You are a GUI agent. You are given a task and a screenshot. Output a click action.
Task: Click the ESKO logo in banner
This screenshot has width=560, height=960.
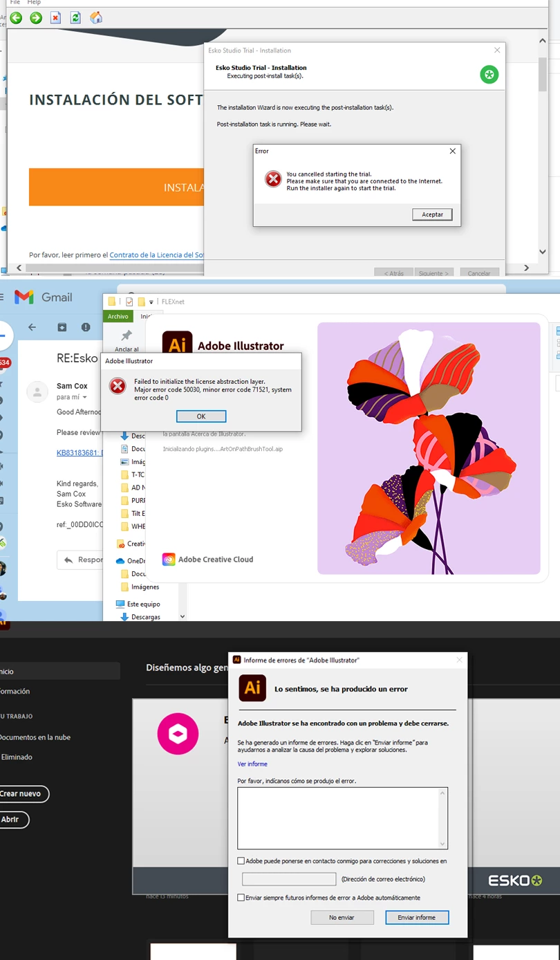point(515,880)
